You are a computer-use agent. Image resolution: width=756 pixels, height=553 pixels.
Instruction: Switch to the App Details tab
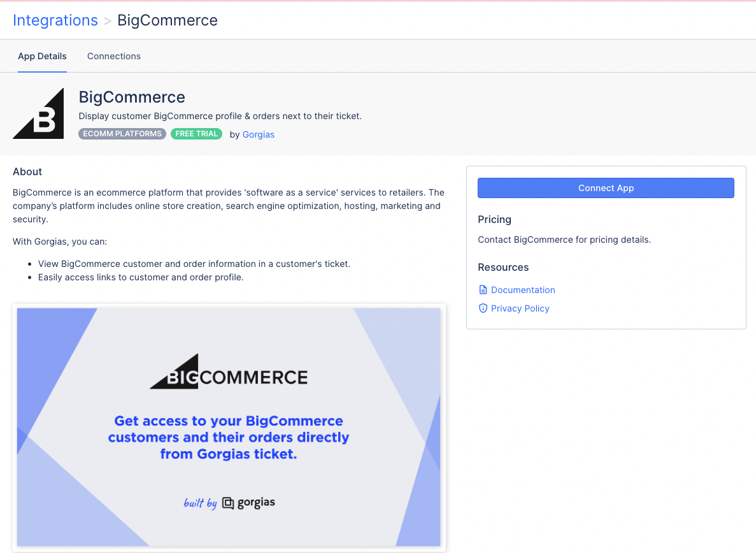[x=42, y=56]
